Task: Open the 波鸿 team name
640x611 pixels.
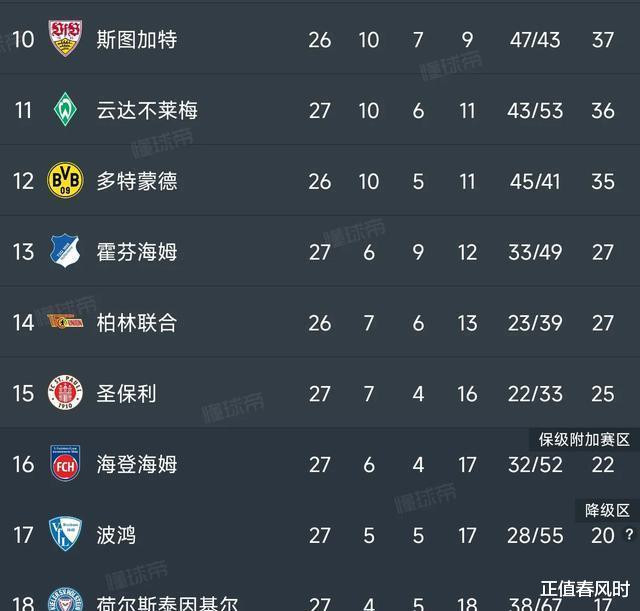Action: click(116, 535)
